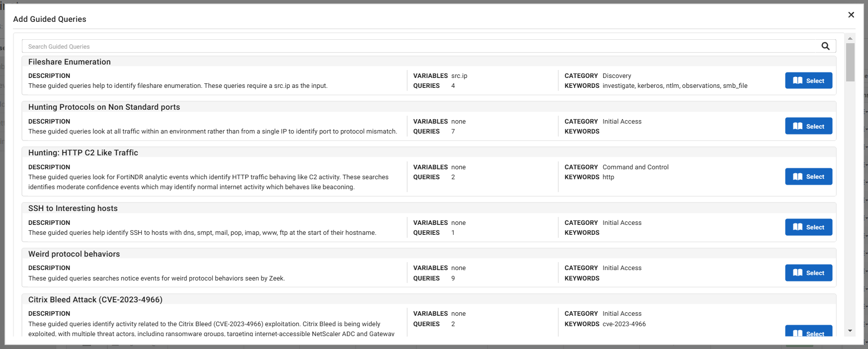The height and width of the screenshot is (349, 868).
Task: Click the Command and Control category value
Action: click(635, 167)
